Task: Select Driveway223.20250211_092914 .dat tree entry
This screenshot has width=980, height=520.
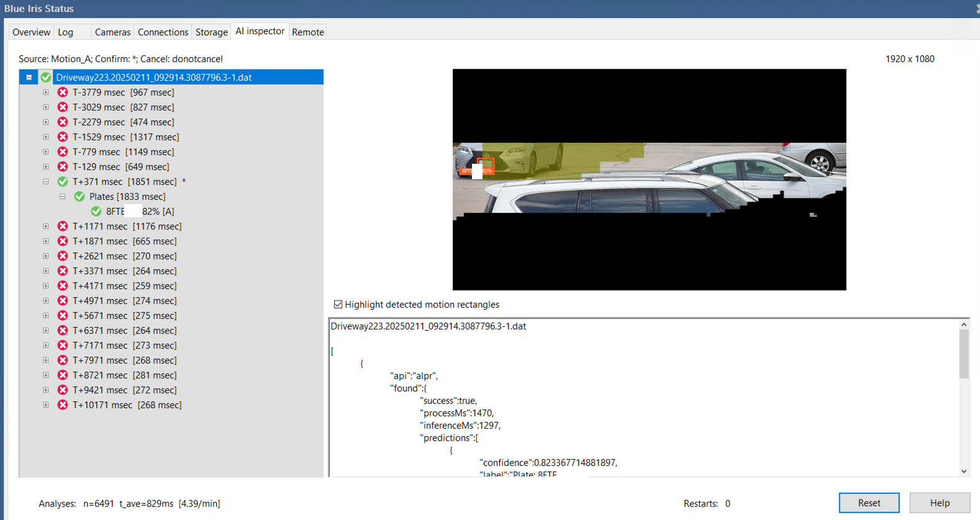Action: (153, 78)
